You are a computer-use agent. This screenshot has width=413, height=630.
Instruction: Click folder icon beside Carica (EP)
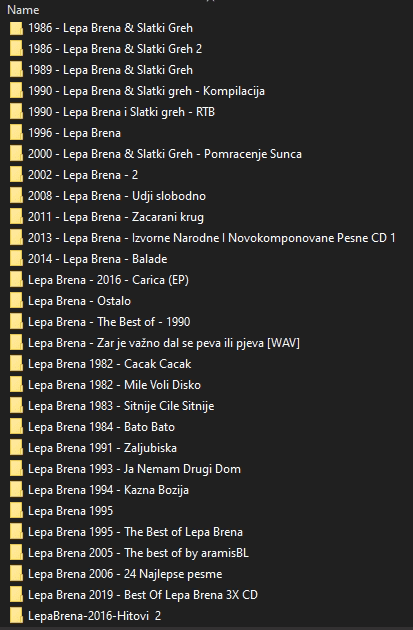click(x=16, y=280)
